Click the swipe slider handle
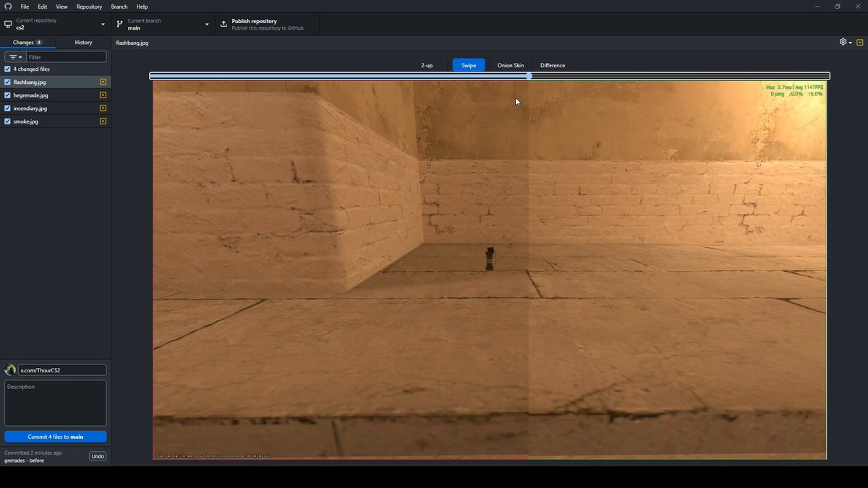Viewport: 868px width, 488px height. pyautogui.click(x=529, y=76)
